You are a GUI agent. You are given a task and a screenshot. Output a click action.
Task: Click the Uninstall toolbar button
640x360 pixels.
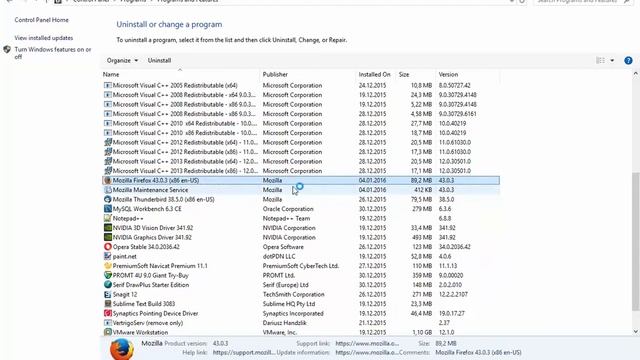(x=159, y=60)
